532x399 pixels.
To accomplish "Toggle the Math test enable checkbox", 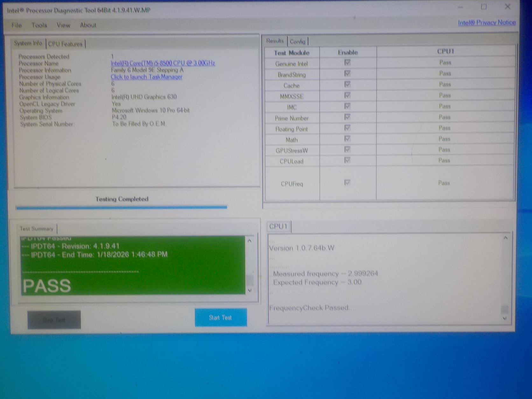I will pyautogui.click(x=347, y=138).
